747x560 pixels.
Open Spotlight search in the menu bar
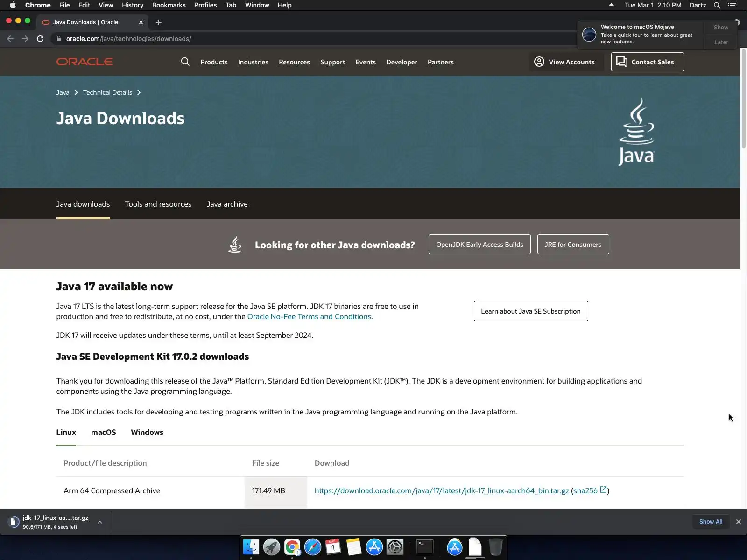[x=717, y=5]
